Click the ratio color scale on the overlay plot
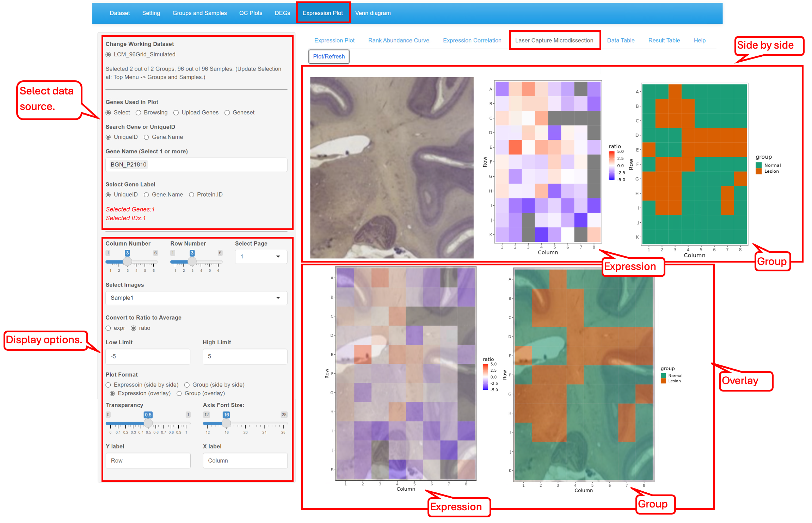Screen dimensions: 812x523 tap(486, 377)
